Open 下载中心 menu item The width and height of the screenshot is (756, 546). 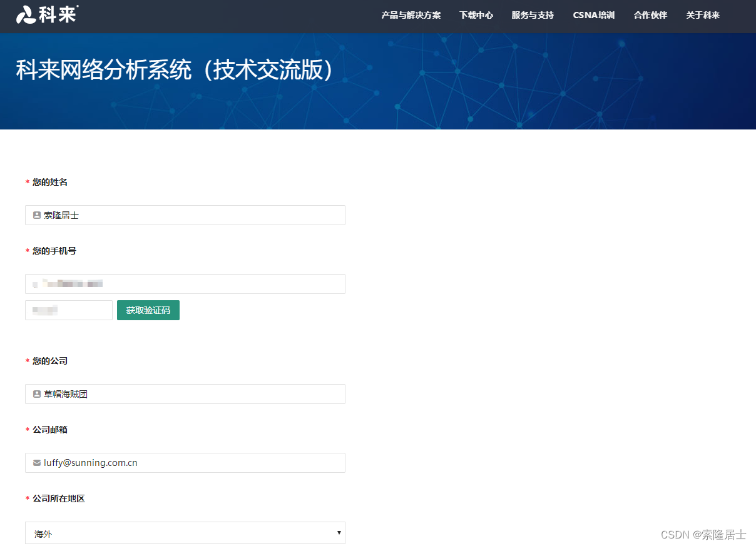pos(476,15)
